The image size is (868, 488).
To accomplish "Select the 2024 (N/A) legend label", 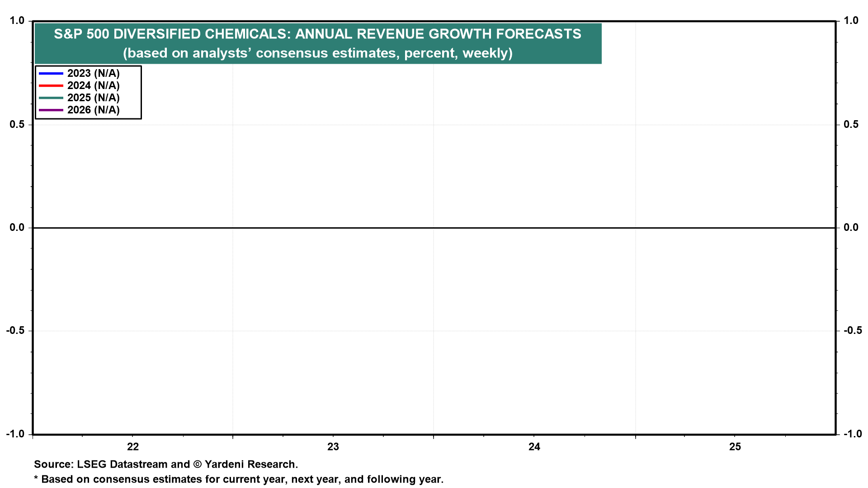I will tap(93, 85).
